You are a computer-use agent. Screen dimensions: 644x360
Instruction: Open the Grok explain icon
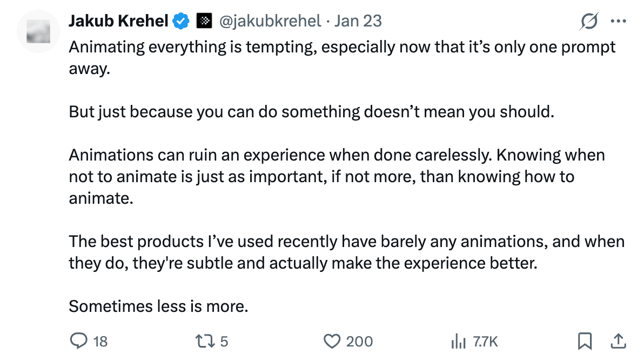[x=588, y=22]
